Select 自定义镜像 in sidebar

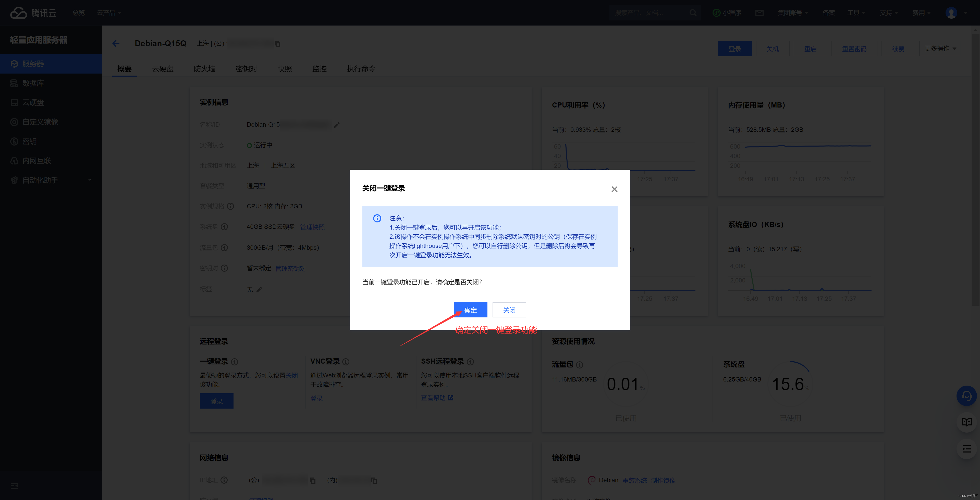click(x=51, y=122)
